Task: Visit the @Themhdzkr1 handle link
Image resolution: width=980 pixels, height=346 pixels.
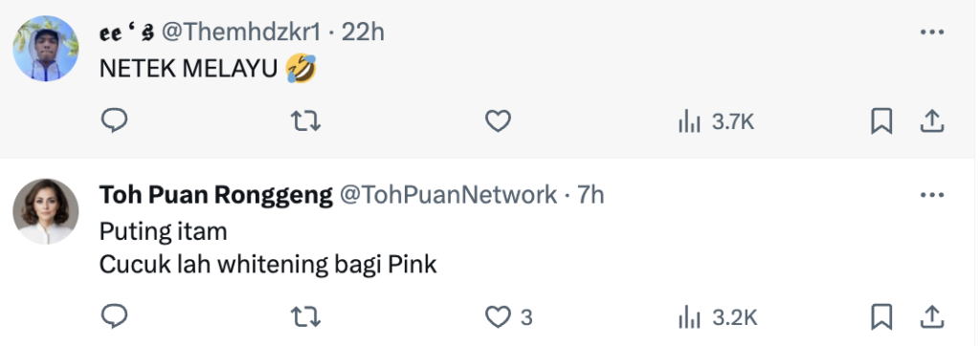Action: (241, 32)
